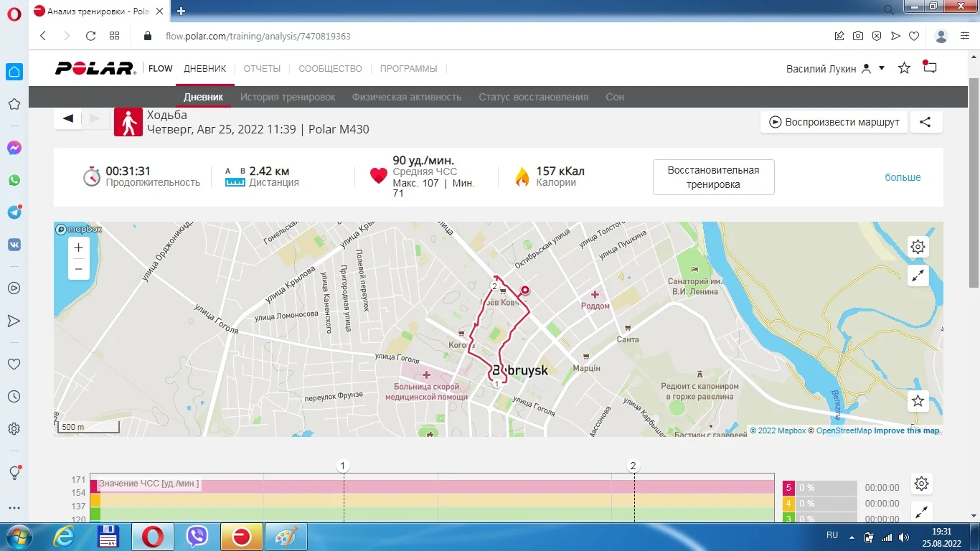Open Messenger in the Opera sidebar
This screenshot has height=551, width=980.
[x=14, y=148]
